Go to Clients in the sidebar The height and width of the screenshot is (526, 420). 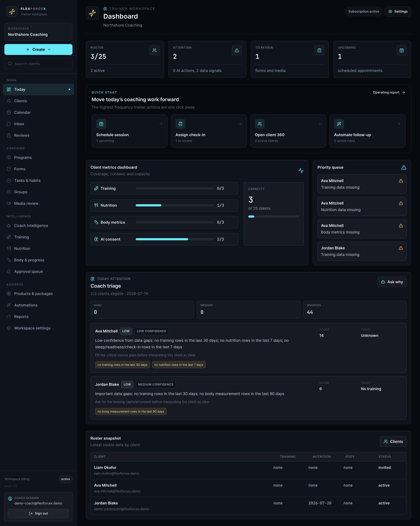click(38, 101)
